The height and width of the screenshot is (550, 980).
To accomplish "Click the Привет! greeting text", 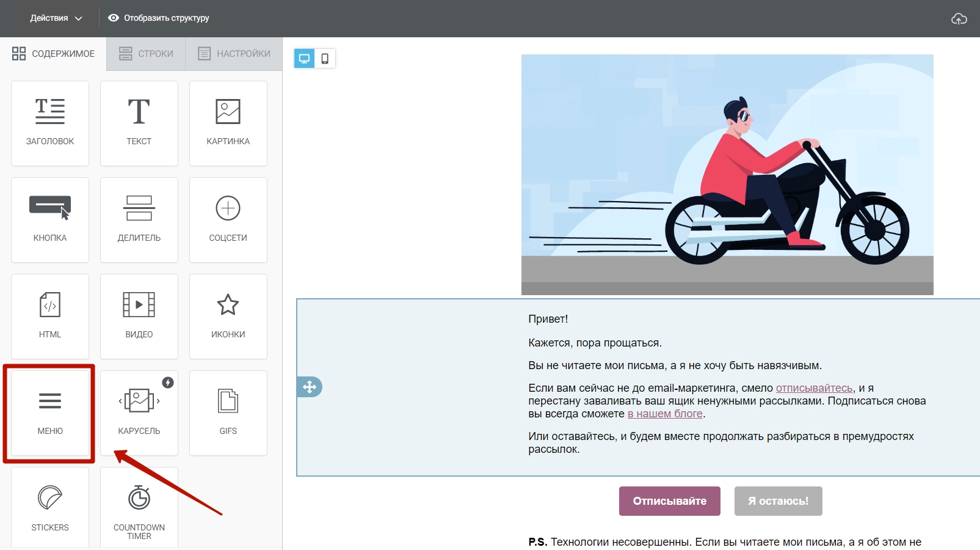I will click(548, 319).
